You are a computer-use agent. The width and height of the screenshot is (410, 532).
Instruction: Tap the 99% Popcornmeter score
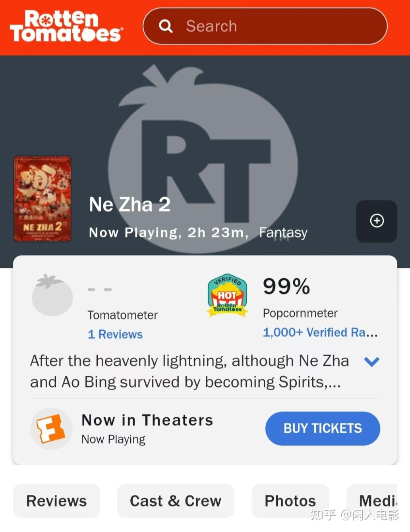[286, 286]
